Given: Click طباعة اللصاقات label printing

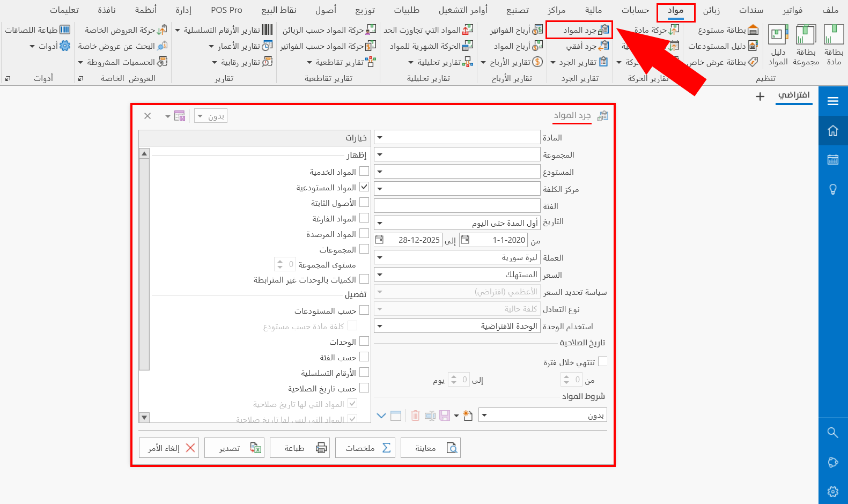Looking at the screenshot, I should [38, 30].
